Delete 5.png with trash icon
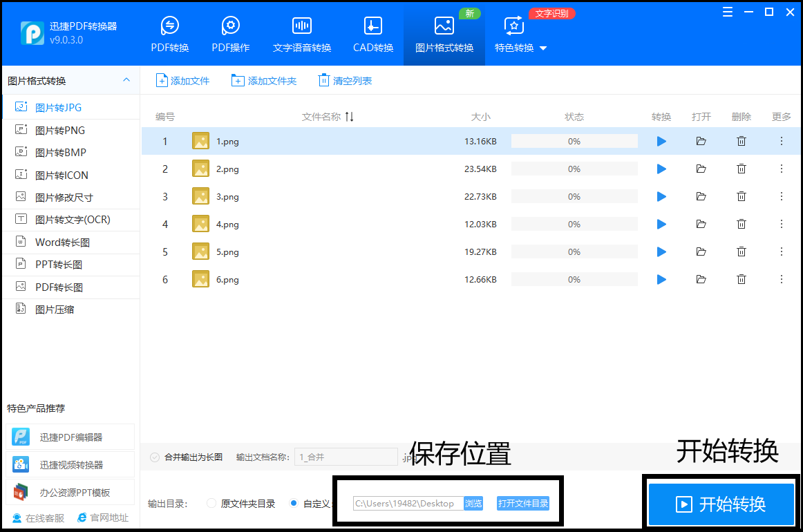This screenshot has width=803, height=532. point(741,252)
